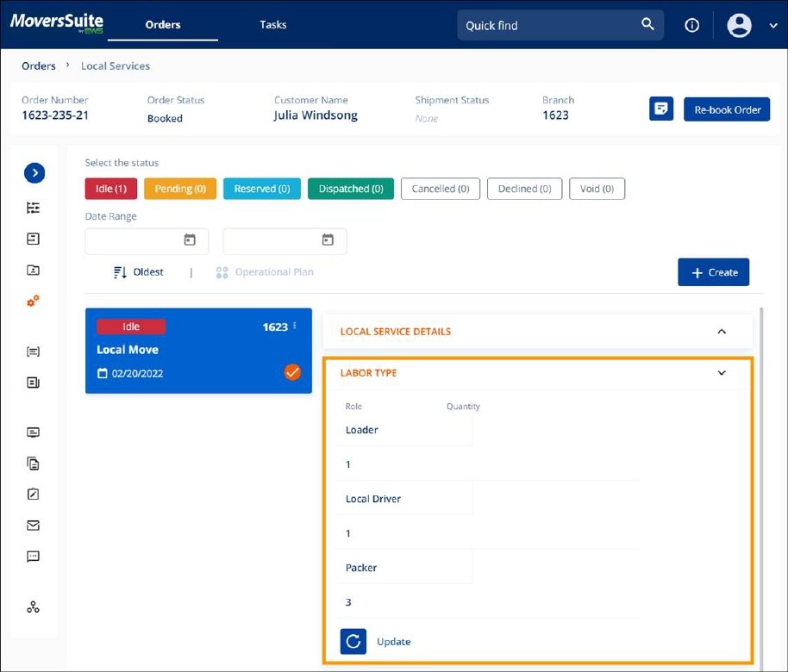This screenshot has width=788, height=672.
Task: Toggle the Idle (1) status filter
Action: click(x=110, y=188)
